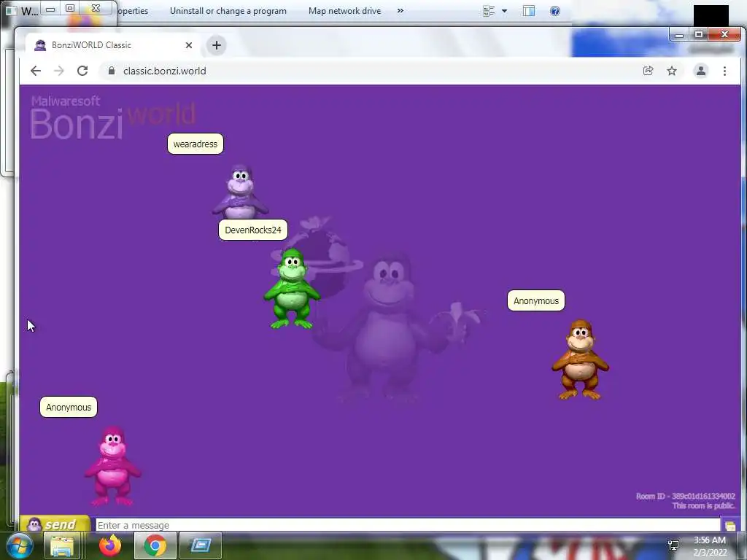Click the Enter a message field
This screenshot has height=560, width=747.
point(407,525)
